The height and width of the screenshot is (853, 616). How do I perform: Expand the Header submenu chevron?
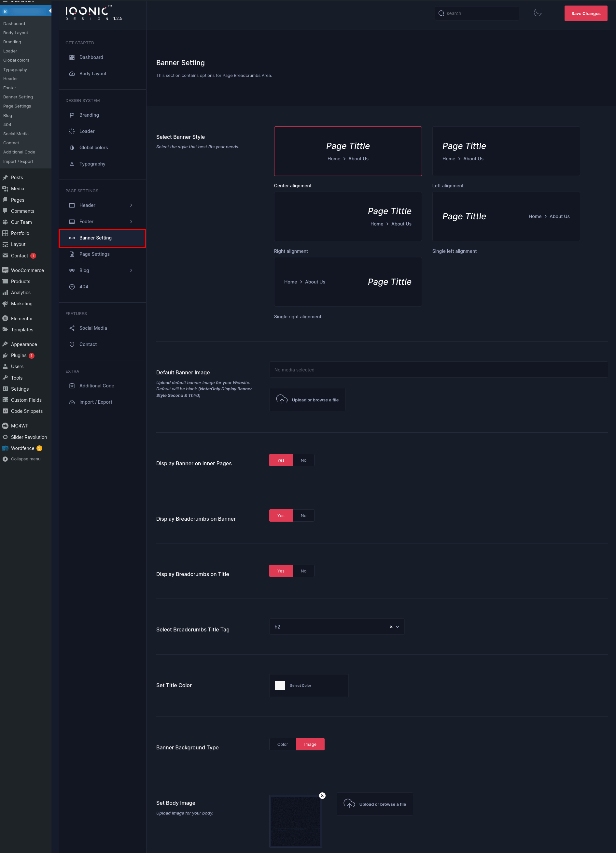click(131, 205)
